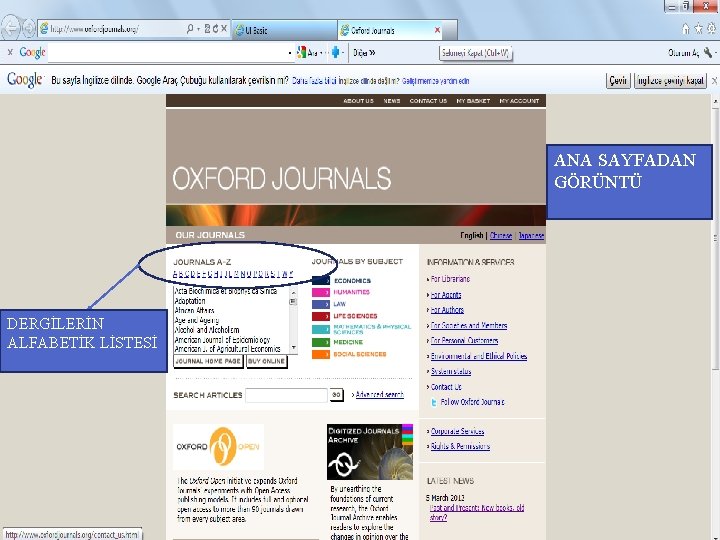720x540 pixels.
Task: Click in the Search Articles input field
Action: 286,395
